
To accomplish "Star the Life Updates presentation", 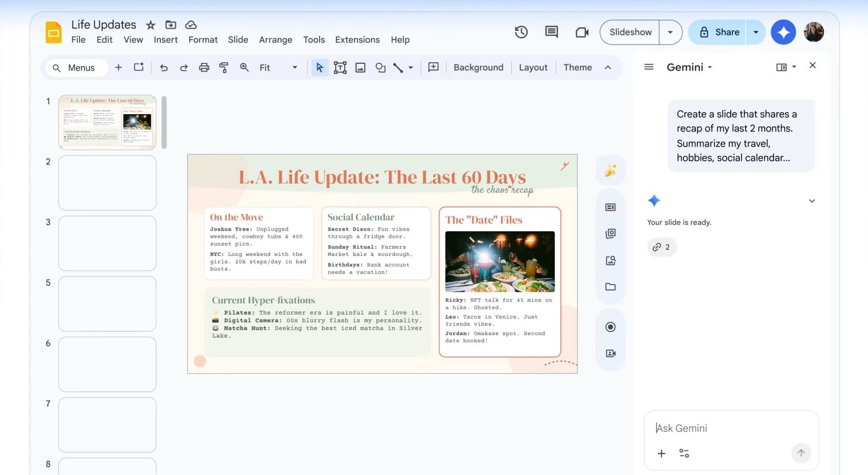I will tap(151, 25).
